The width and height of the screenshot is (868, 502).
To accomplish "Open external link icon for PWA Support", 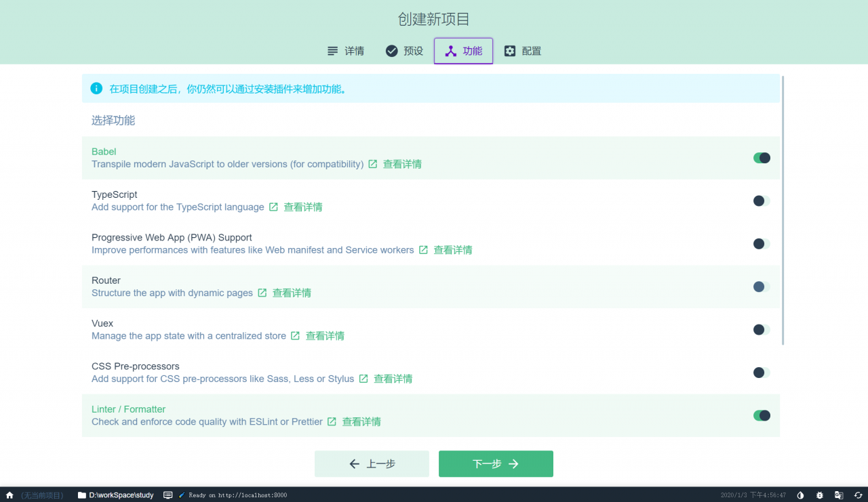I will coord(423,250).
